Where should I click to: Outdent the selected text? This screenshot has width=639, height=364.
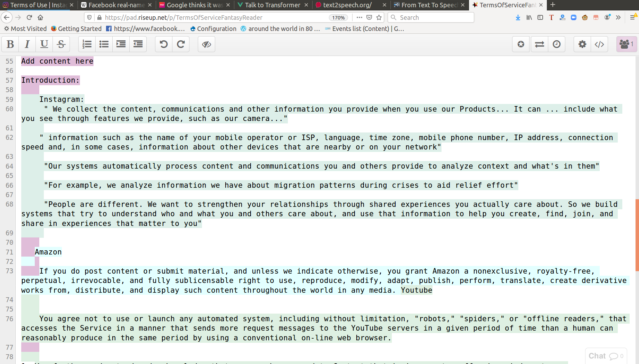coord(138,44)
